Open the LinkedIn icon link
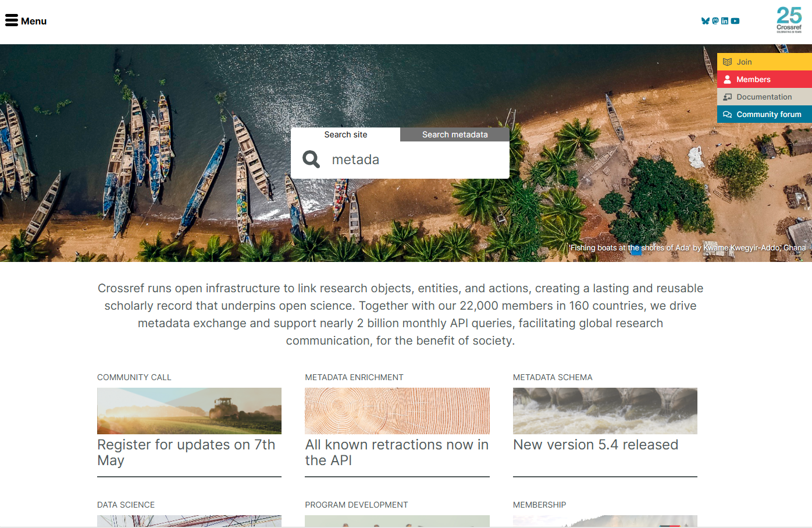 pyautogui.click(x=725, y=21)
